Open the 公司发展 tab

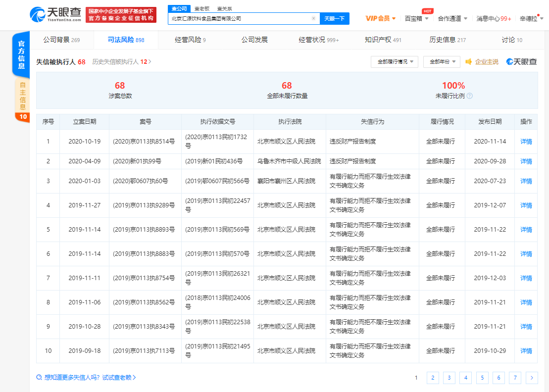[x=254, y=40]
